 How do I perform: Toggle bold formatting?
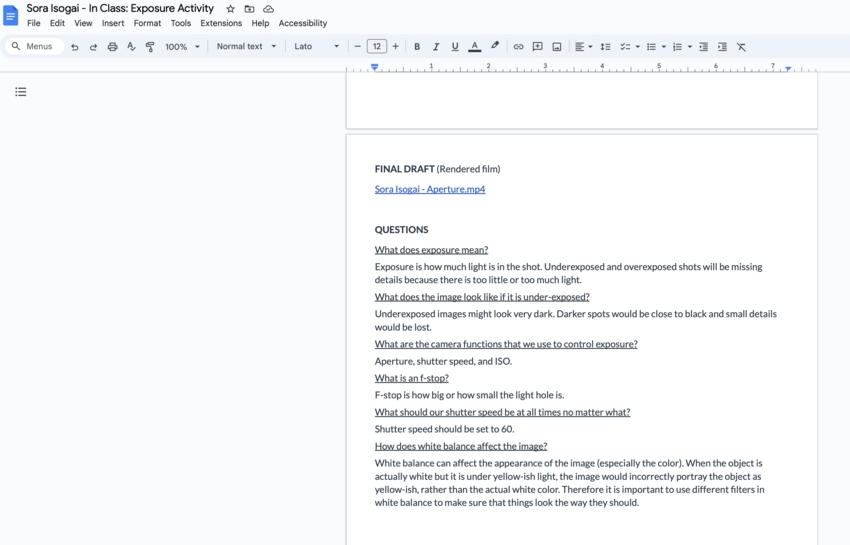click(417, 47)
